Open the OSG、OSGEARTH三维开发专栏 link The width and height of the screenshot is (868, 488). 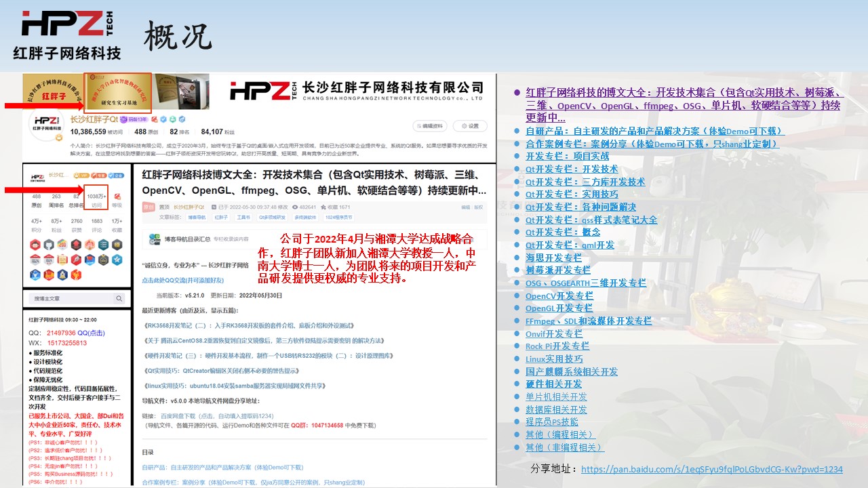point(586,283)
